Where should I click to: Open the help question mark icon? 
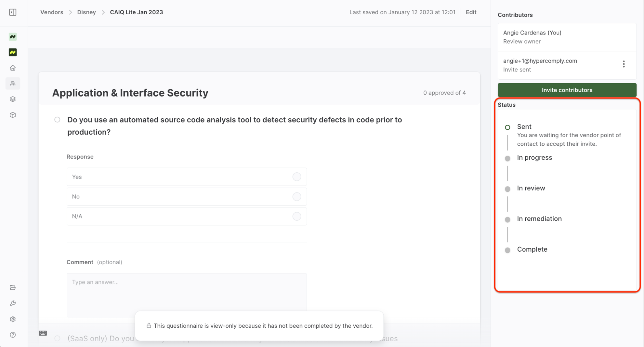(13, 335)
